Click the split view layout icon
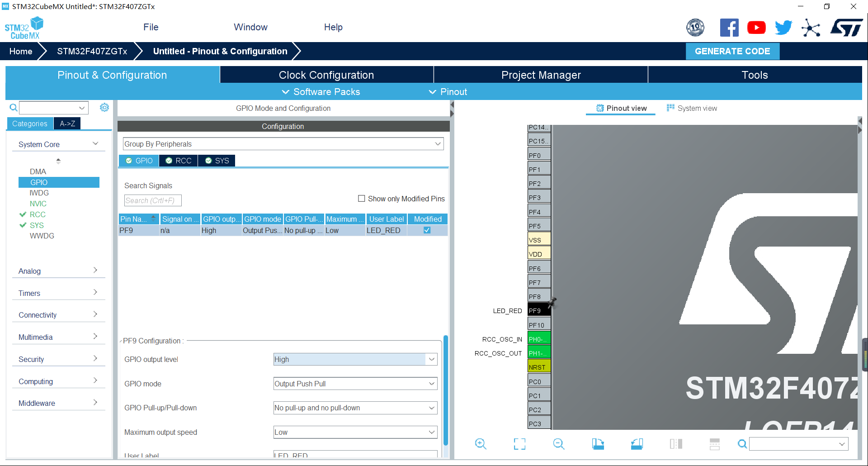868x466 pixels. pyautogui.click(x=676, y=444)
